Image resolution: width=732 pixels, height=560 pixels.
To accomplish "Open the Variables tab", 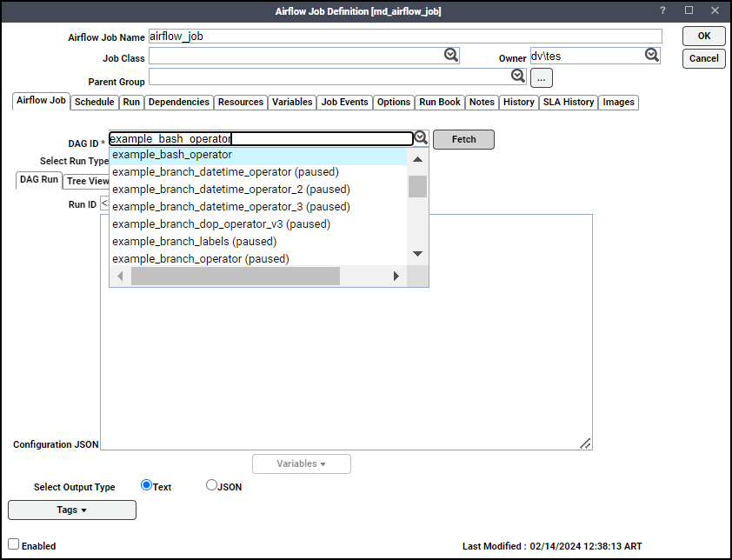I will click(x=292, y=102).
